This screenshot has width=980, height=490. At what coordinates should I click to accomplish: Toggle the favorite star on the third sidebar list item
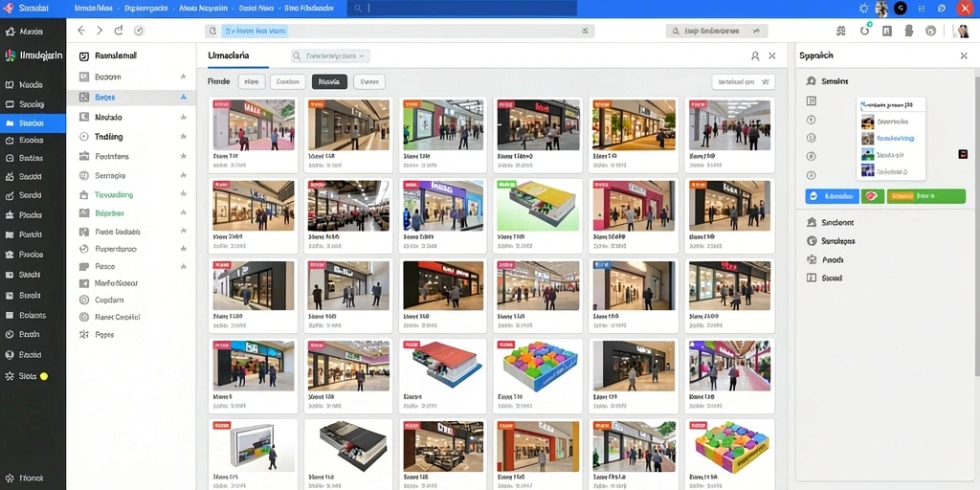point(183,117)
